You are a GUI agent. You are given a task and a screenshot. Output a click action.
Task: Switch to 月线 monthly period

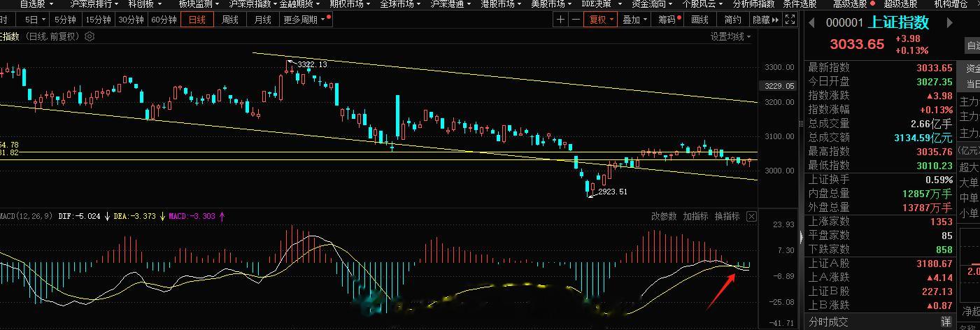(x=262, y=20)
